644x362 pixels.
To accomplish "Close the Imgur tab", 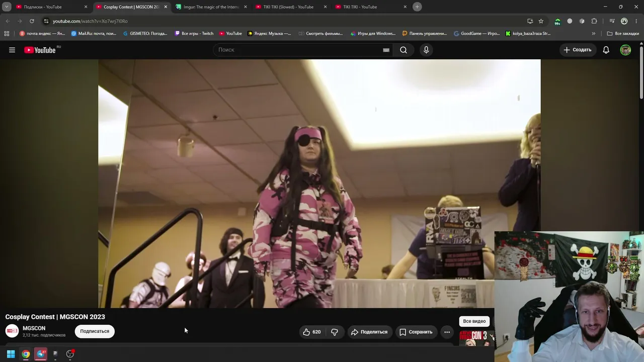I will [246, 7].
